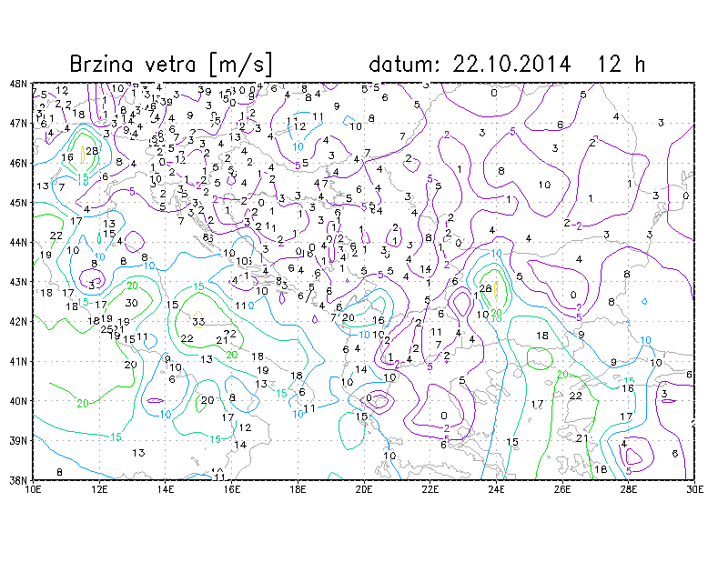Click the "38N" latitude axis label
This screenshot has height=562, width=728.
click(x=18, y=480)
